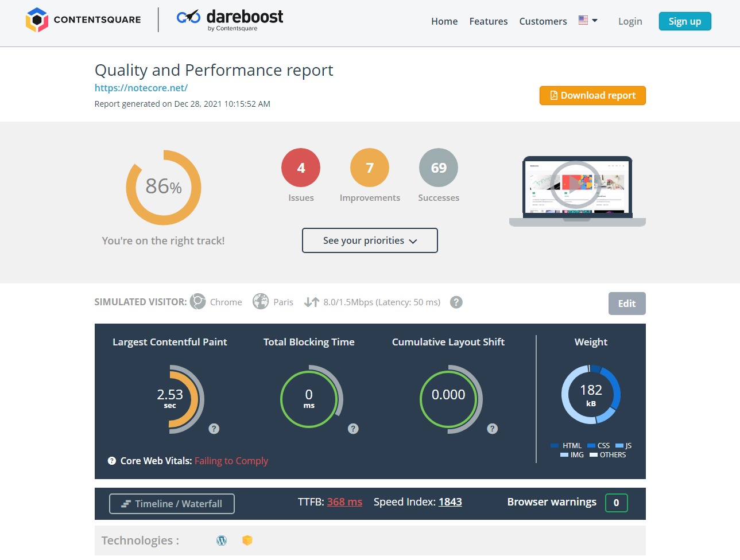Click help icon beside Total Blocking Time
740x560 pixels.
click(354, 429)
